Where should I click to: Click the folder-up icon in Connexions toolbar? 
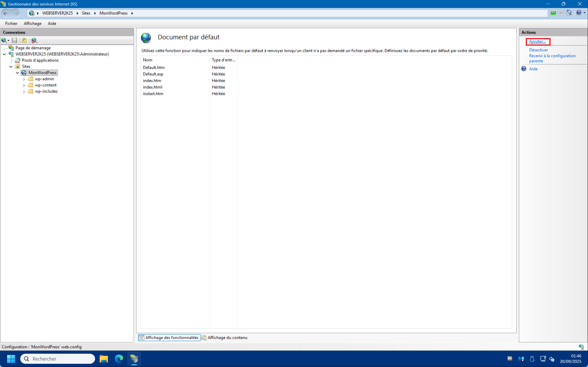coord(24,40)
